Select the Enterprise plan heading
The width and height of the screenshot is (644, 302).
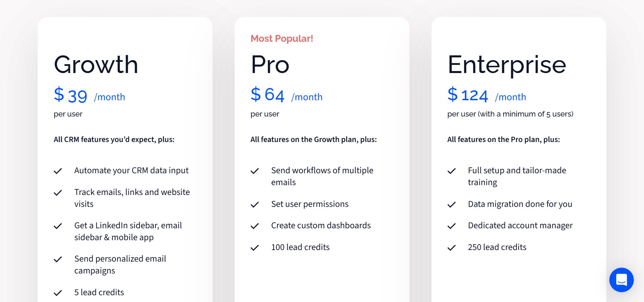(x=507, y=65)
